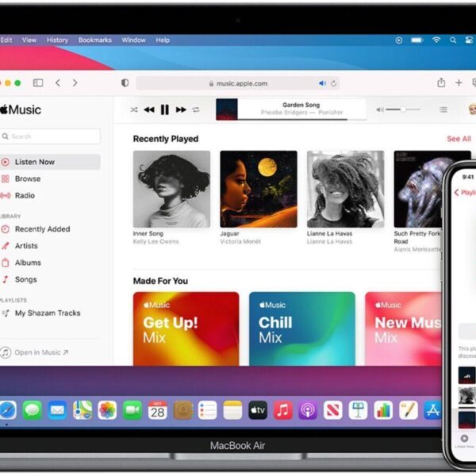The image size is (476, 476).
Task: Open the Jaguar album cover
Action: point(259,189)
